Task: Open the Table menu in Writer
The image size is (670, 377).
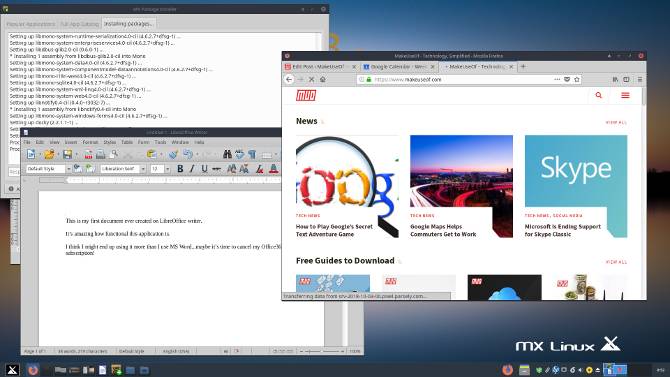Action: coord(127,142)
